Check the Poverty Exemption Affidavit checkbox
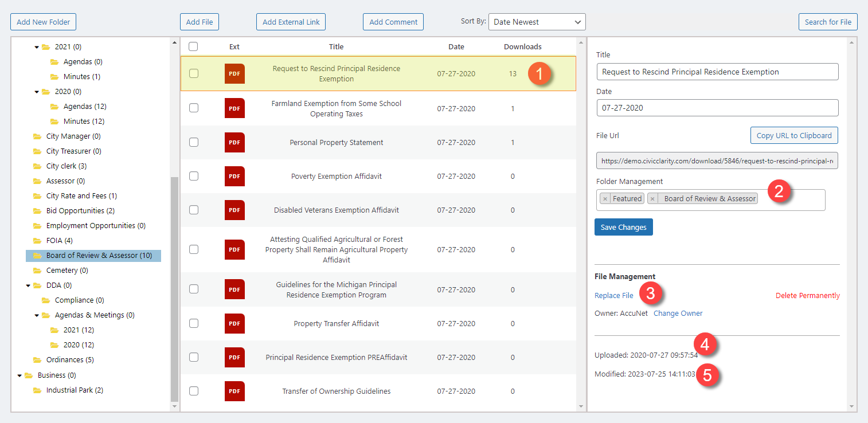Screen dimensions: 868x423 tap(194, 176)
